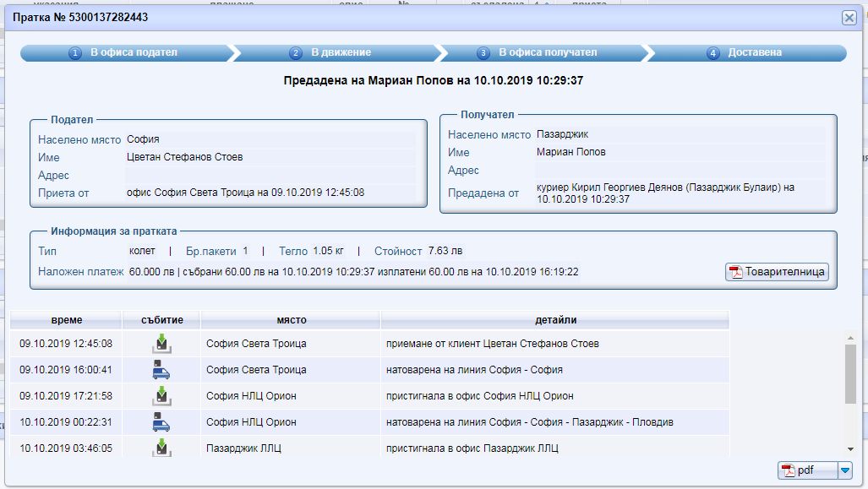Click the 'детайли' column header
The image size is (868, 489).
click(x=555, y=320)
